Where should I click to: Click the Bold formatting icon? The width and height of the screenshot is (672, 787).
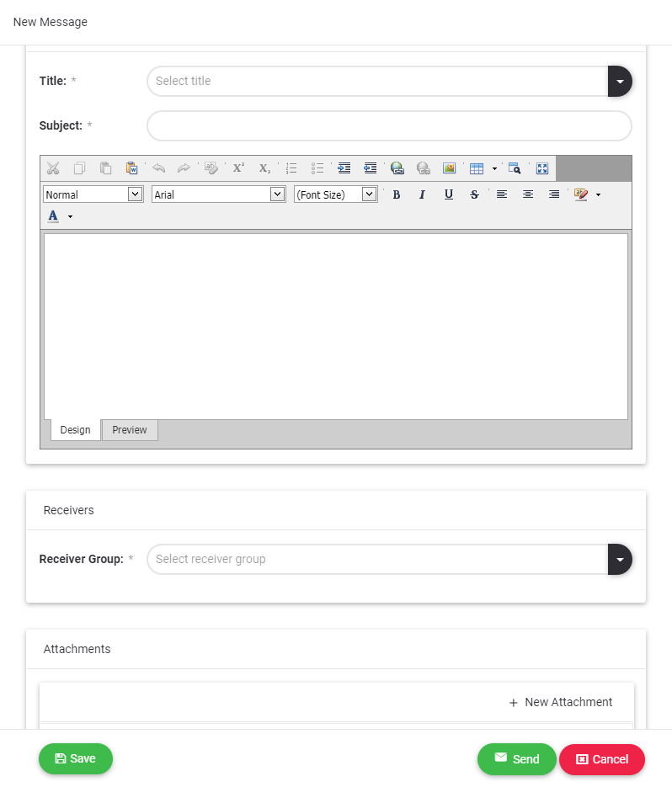[397, 194]
